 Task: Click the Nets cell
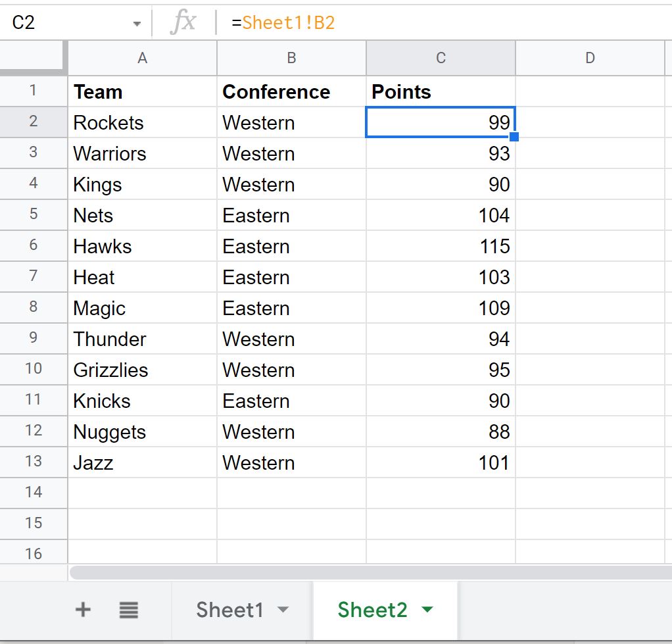click(x=142, y=215)
